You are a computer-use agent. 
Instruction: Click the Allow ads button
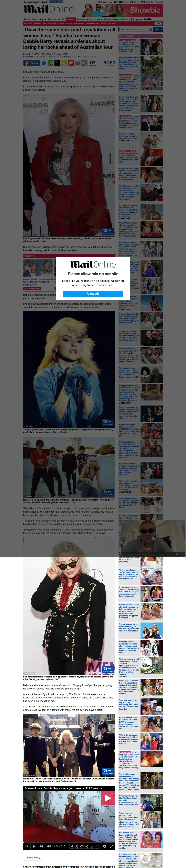pos(93,294)
